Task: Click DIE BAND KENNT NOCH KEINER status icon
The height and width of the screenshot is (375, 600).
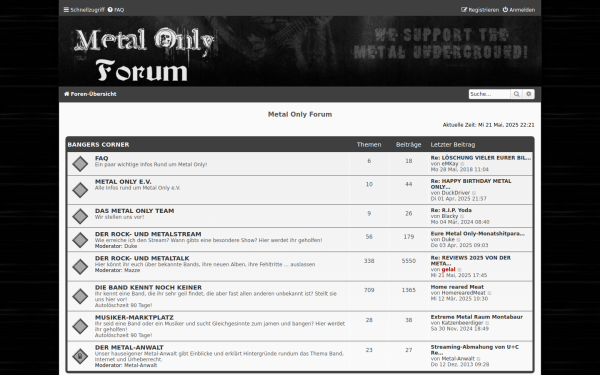Action: 80,297
